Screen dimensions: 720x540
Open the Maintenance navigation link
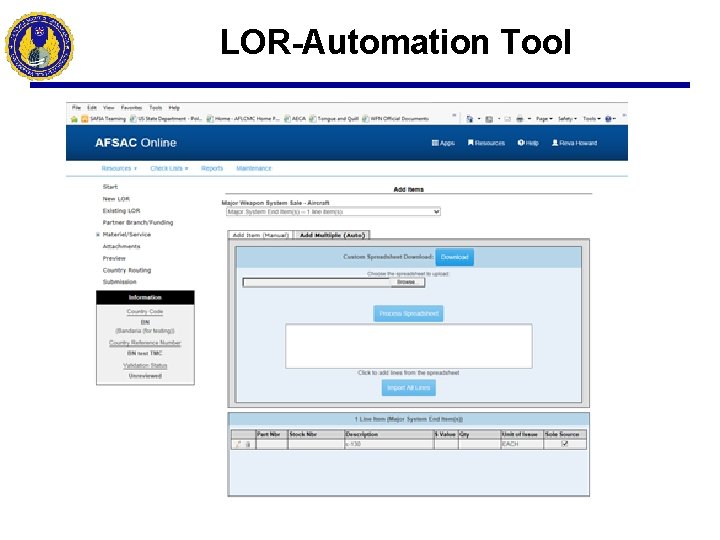pyautogui.click(x=253, y=169)
